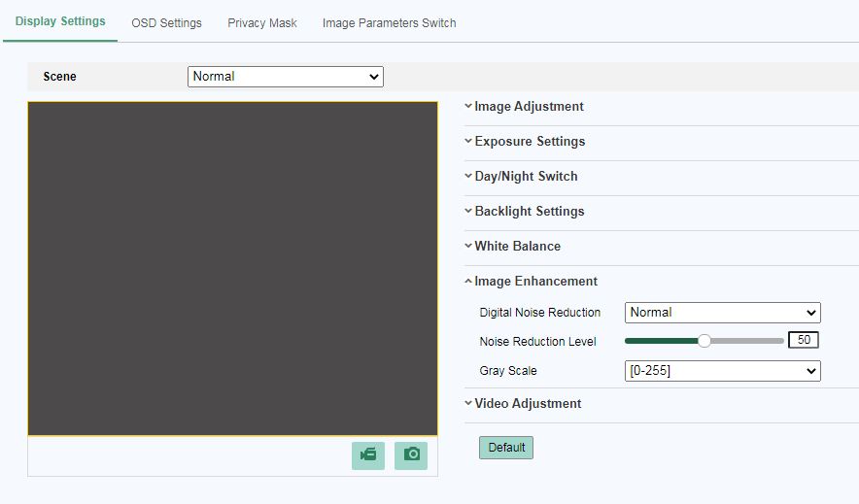This screenshot has width=859, height=504.
Task: Expand the Exposure Settings section
Action: tap(530, 142)
